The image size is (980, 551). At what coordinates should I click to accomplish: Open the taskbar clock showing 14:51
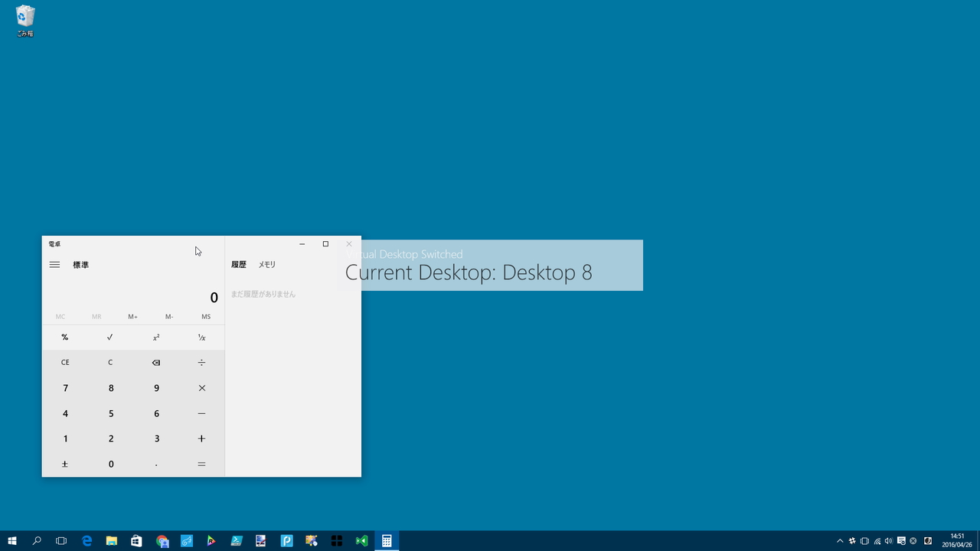point(957,541)
